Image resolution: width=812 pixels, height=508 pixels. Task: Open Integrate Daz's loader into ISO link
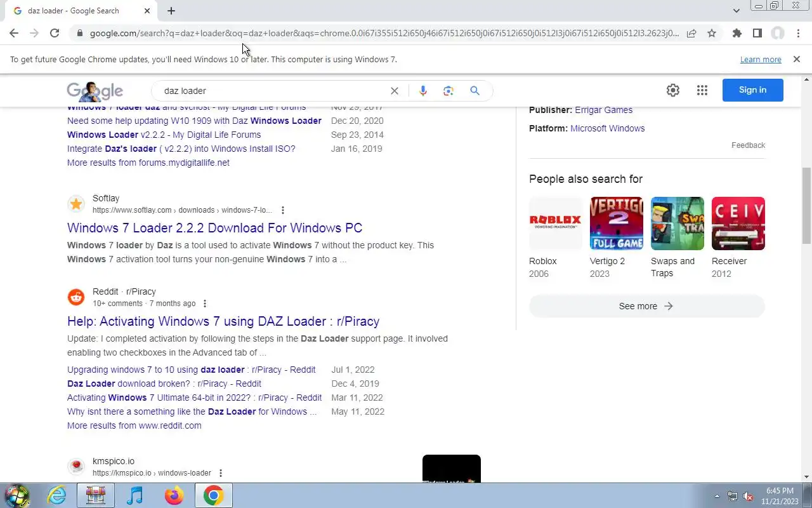tap(181, 149)
